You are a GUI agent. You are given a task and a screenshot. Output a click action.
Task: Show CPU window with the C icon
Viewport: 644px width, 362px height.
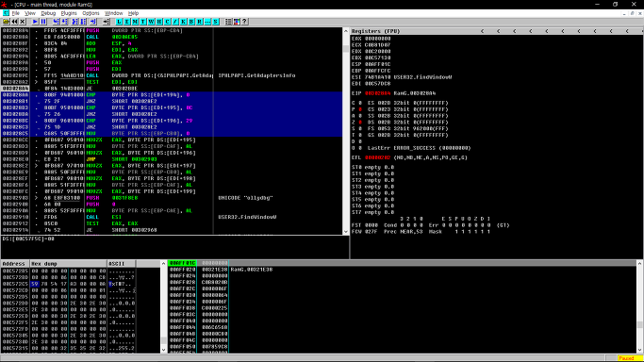pyautogui.click(x=167, y=22)
